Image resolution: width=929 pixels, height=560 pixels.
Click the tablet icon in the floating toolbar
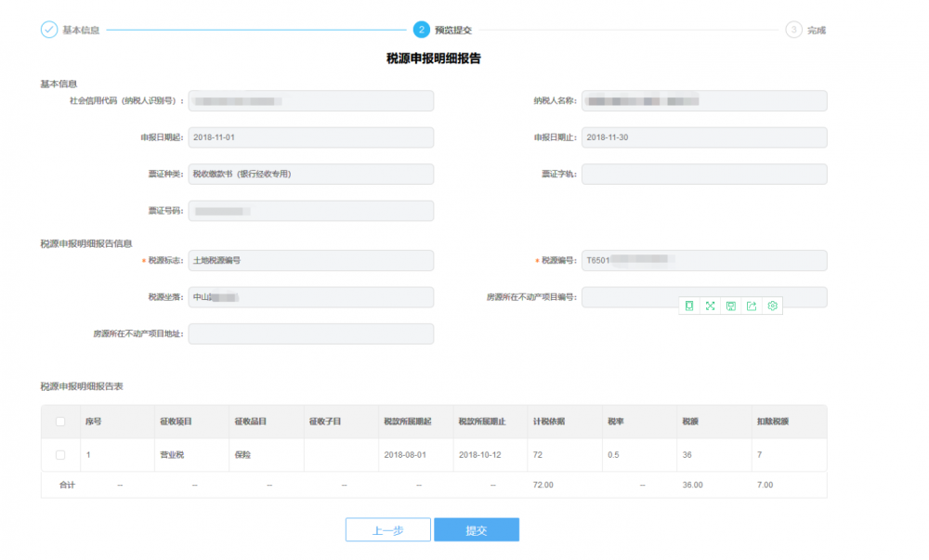[689, 306]
